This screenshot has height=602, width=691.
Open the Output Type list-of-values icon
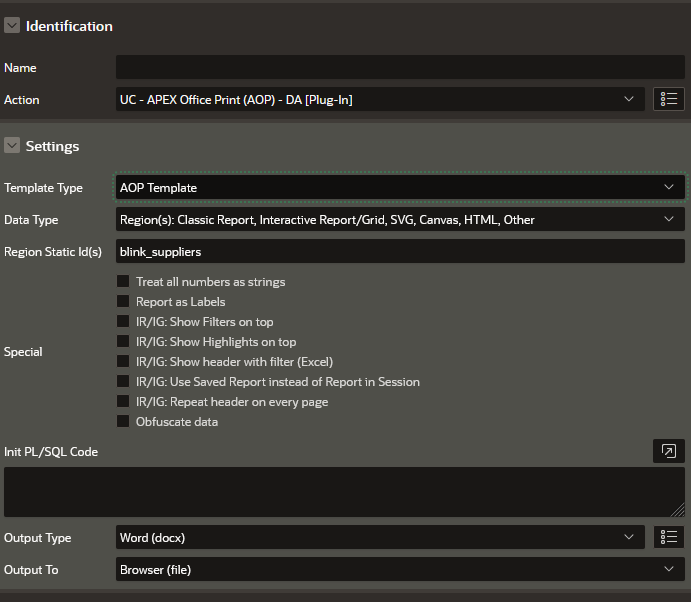point(669,537)
